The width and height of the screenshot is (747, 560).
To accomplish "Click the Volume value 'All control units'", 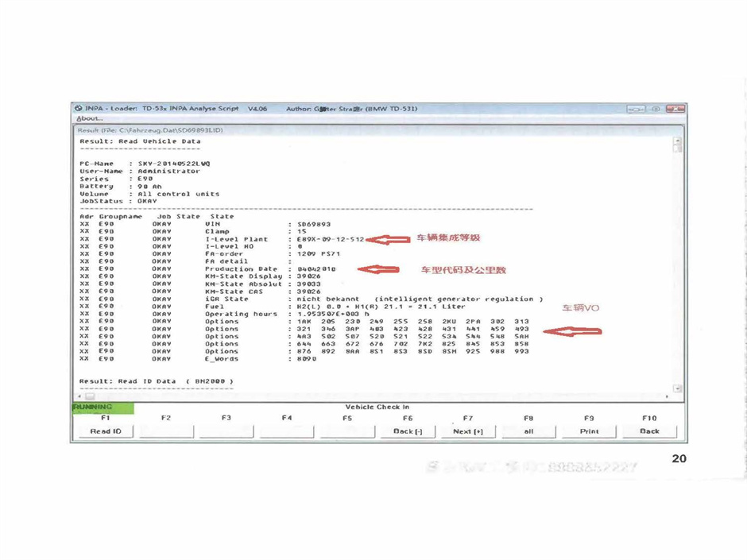I will [179, 195].
